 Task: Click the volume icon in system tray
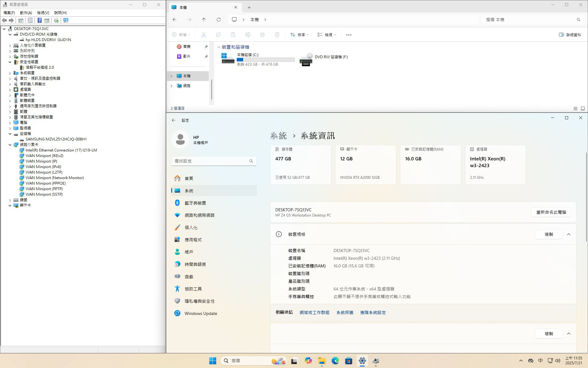[558, 361]
